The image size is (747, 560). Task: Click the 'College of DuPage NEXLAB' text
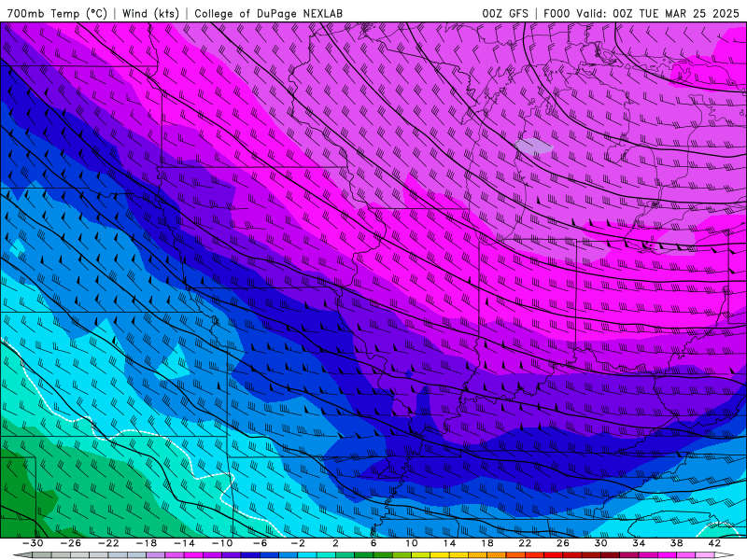tap(268, 14)
